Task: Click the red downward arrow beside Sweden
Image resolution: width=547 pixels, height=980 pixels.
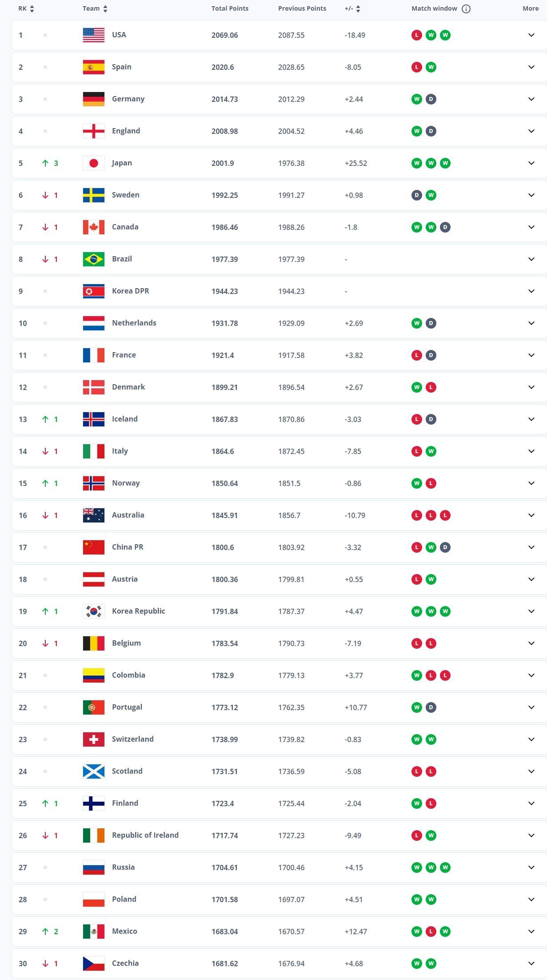Action: click(x=44, y=195)
